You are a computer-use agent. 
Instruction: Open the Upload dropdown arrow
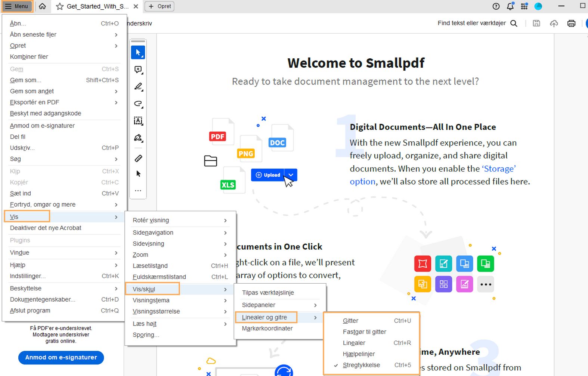tap(291, 175)
